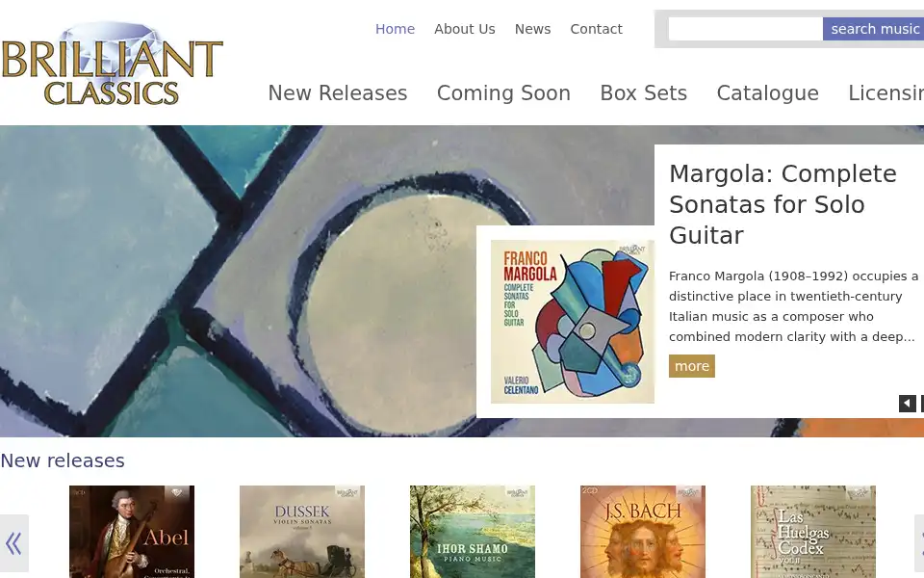Open the About Us page
The image size is (924, 578).
[464, 29]
